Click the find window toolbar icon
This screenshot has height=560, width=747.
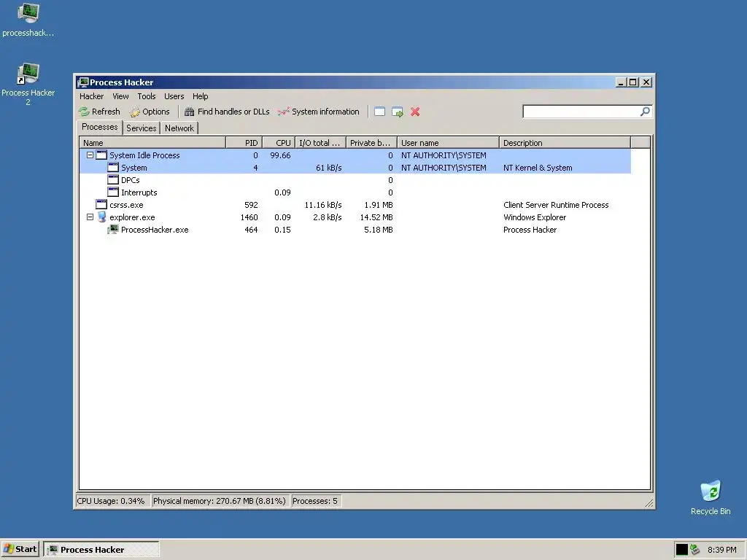pos(379,112)
